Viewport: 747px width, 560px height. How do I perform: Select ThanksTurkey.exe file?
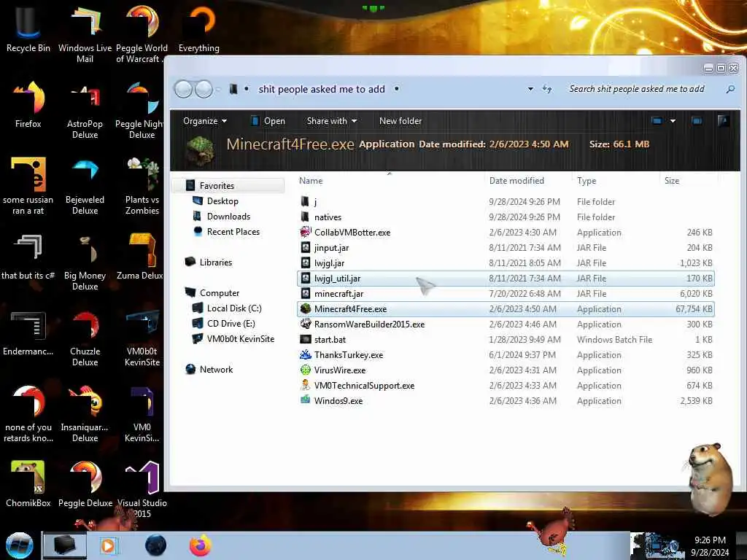[506, 355]
